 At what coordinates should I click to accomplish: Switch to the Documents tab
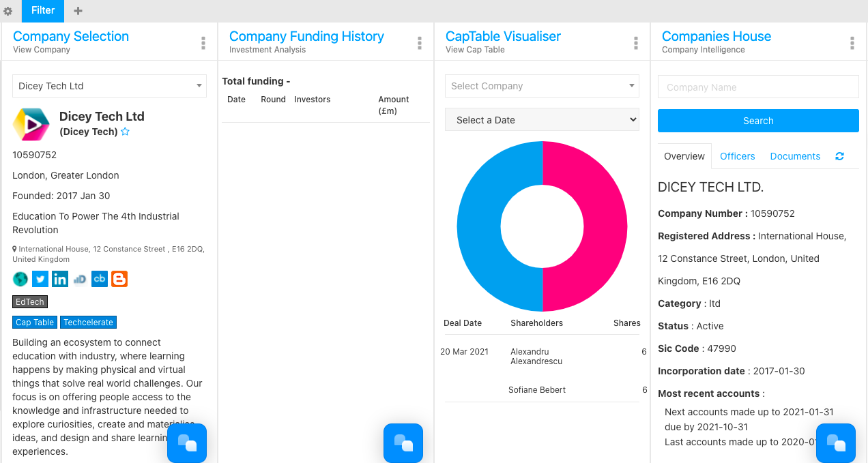click(x=795, y=156)
